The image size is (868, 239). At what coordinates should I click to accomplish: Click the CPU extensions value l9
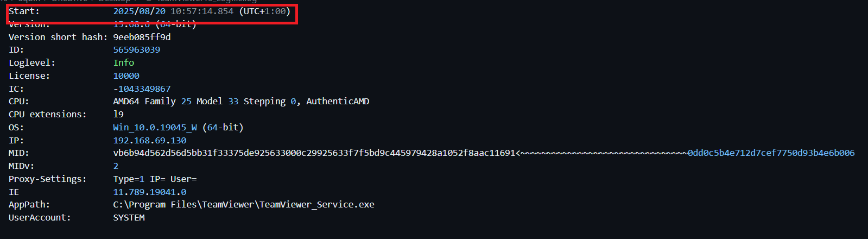[118, 115]
